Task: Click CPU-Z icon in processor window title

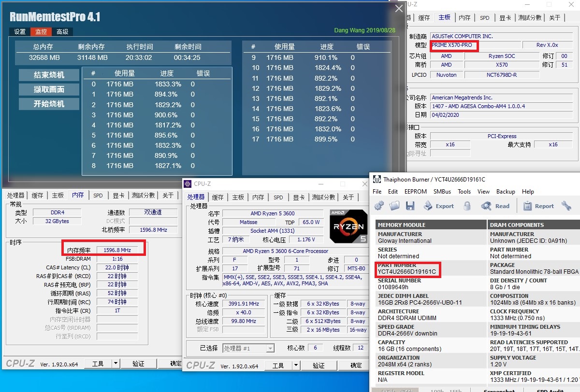Action: click(188, 184)
